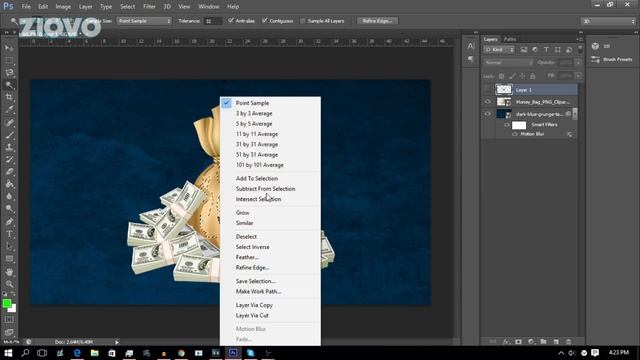640x360 pixels.
Task: Click the Tolerance input field
Action: click(213, 21)
